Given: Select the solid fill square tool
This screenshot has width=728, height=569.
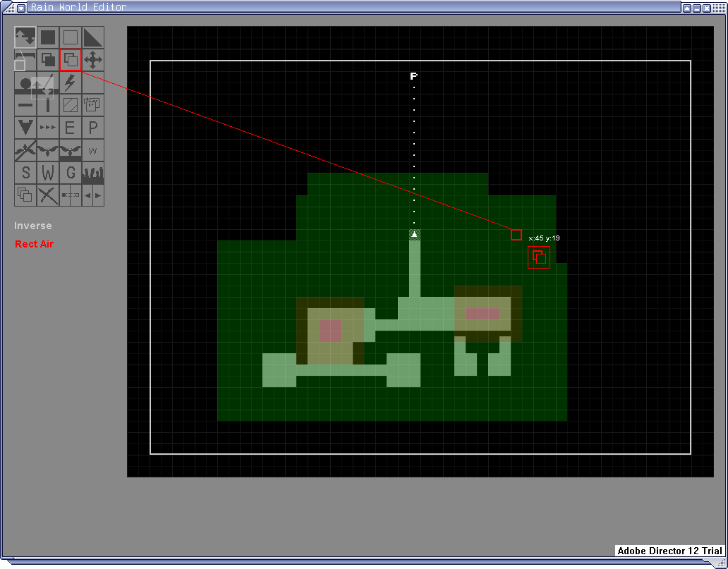Looking at the screenshot, I should (47, 37).
